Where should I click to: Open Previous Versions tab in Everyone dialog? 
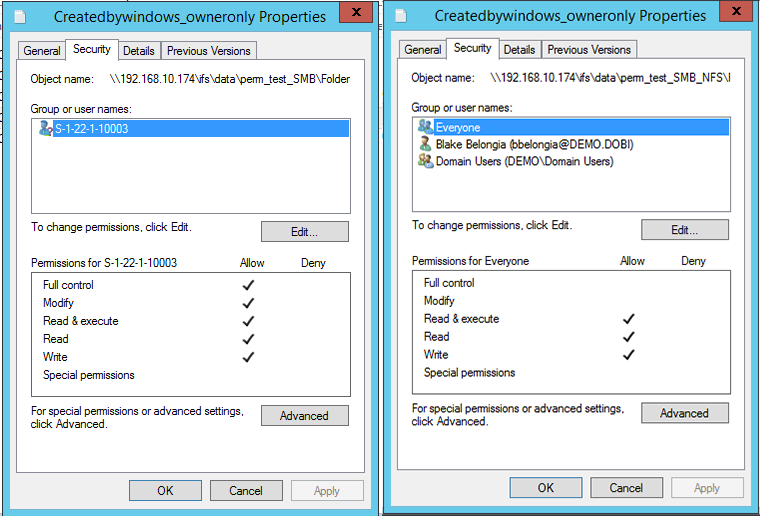(589, 49)
